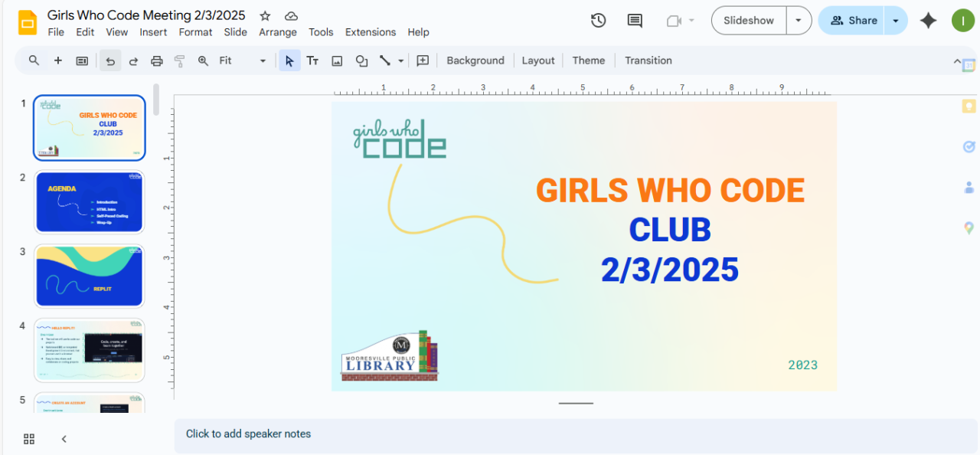The height and width of the screenshot is (455, 980).
Task: Star the presentation title
Action: point(265,15)
